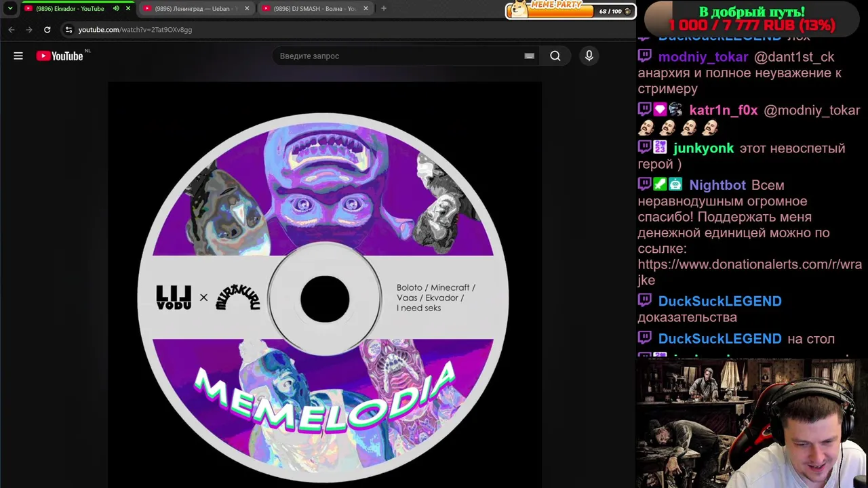Click the donation goal '1 000 / 7 777 RUB'
Image resolution: width=868 pixels, height=488 pixels.
pyautogui.click(x=752, y=25)
